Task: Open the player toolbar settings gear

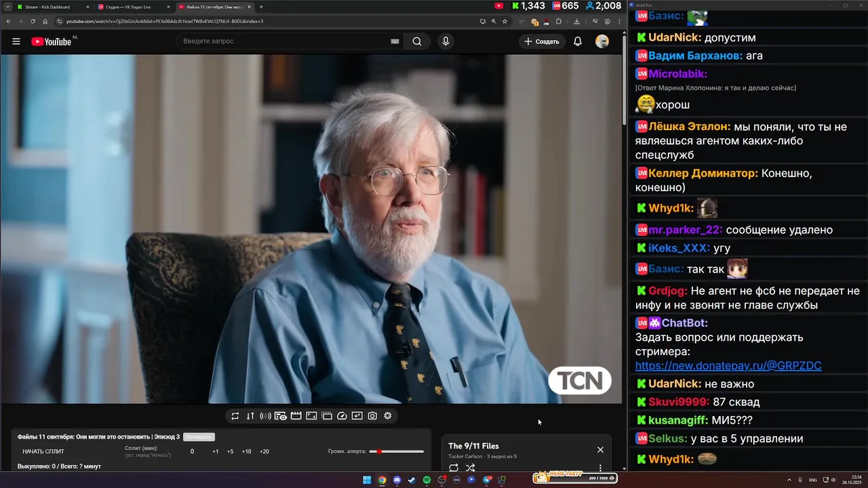Action: 388,416
